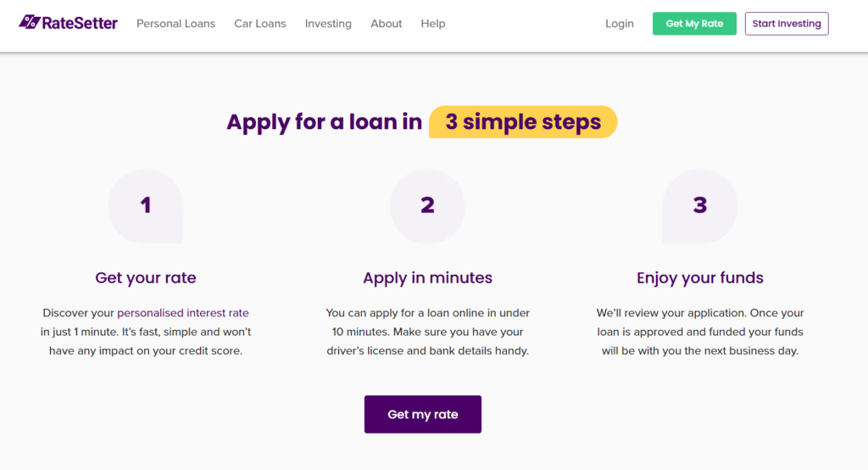Click the driver's license paragraph text
The height and width of the screenshot is (470, 868).
(427, 332)
